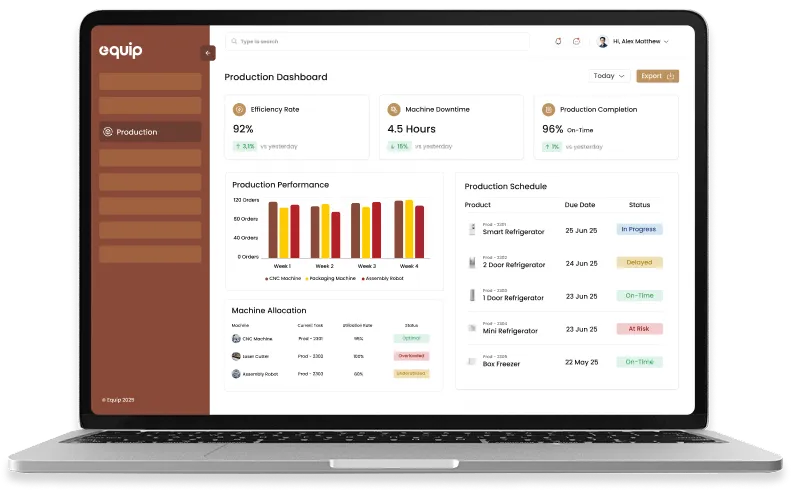Toggle CNC Machine series in chart legend
Image resolution: width=794 pixels, height=503 pixels.
point(283,278)
